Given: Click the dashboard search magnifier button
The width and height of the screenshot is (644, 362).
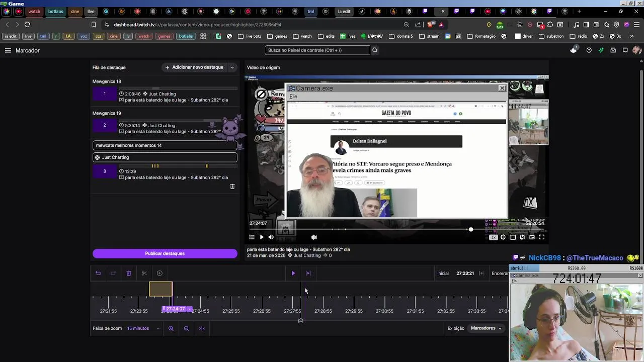Looking at the screenshot, I should (x=375, y=50).
